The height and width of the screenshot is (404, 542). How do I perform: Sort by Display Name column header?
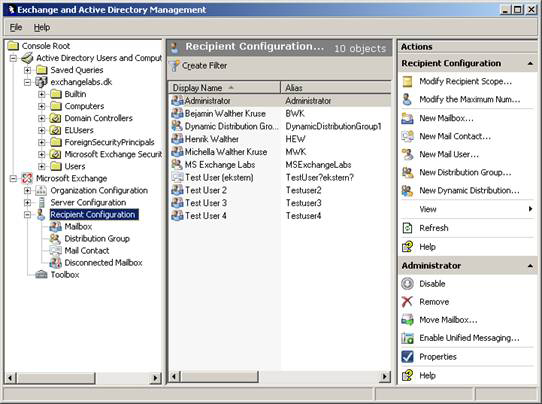(x=224, y=88)
